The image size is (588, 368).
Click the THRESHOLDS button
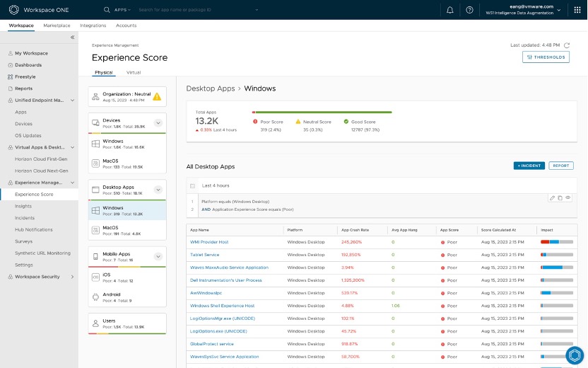(546, 57)
